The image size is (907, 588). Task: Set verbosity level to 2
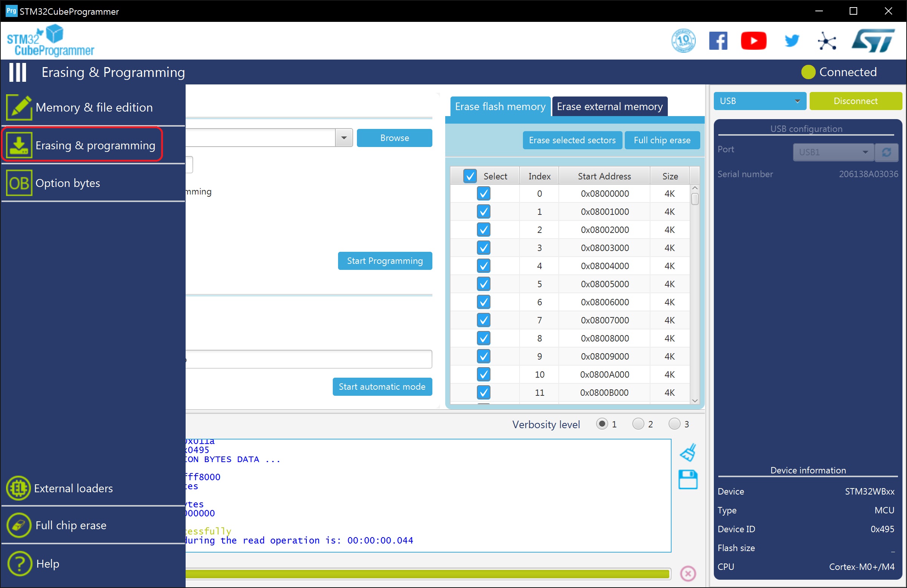tap(638, 424)
